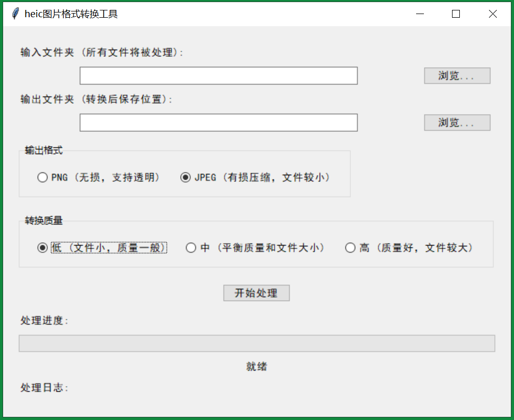Select the PNG output format option
The height and width of the screenshot is (420, 514).
pyautogui.click(x=42, y=177)
